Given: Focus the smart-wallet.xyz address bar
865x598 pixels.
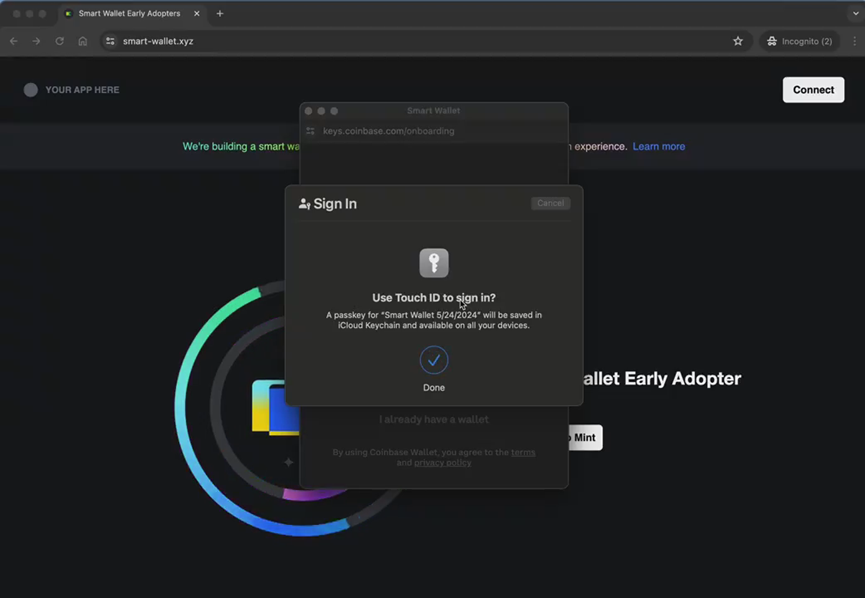Looking at the screenshot, I should [x=425, y=41].
